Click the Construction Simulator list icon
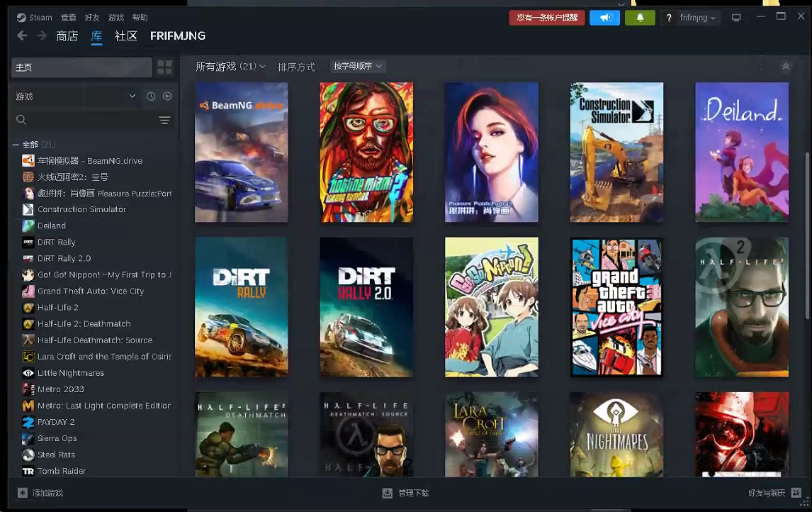Image resolution: width=812 pixels, height=512 pixels. (x=28, y=209)
